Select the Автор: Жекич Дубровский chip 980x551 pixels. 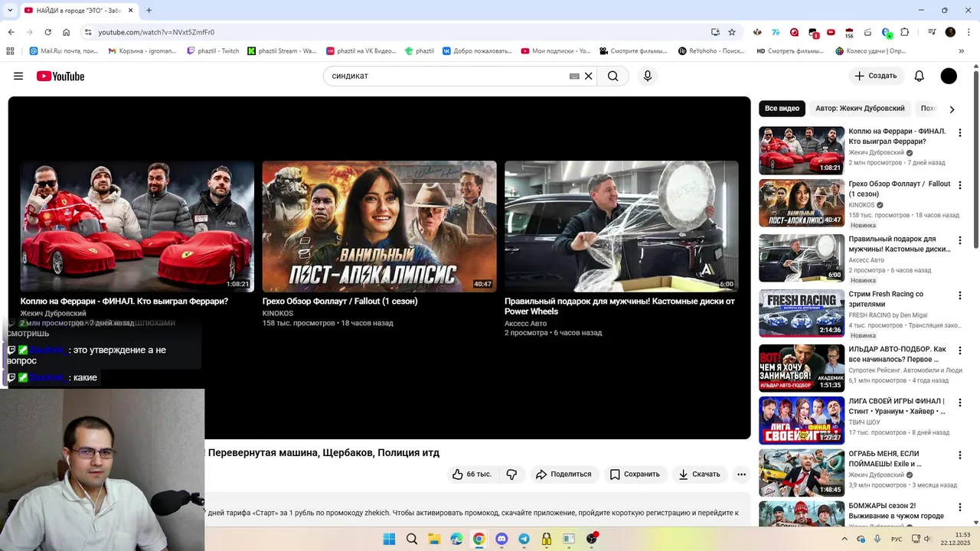(860, 109)
